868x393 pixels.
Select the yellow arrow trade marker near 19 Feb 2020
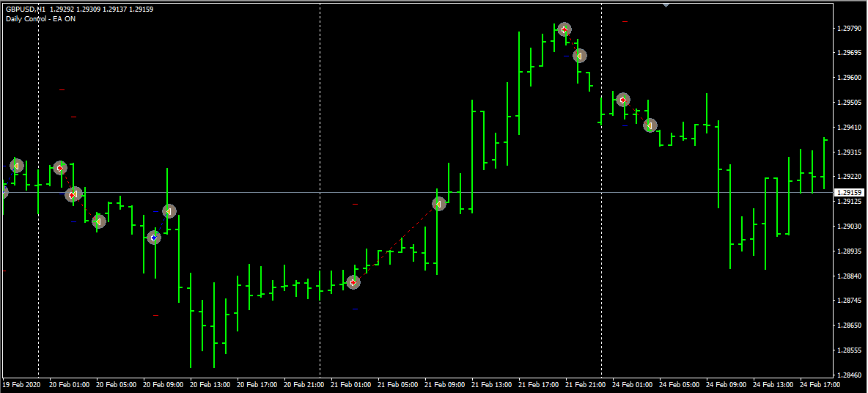(x=17, y=166)
